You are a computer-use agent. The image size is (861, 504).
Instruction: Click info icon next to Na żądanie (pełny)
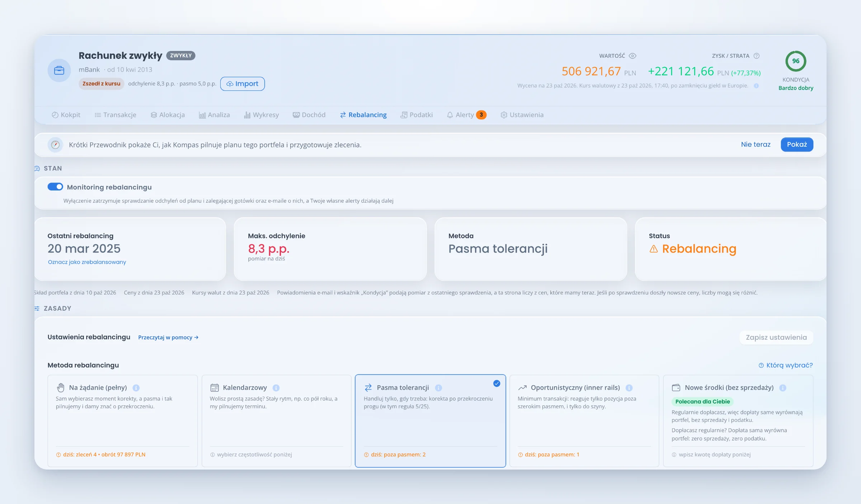point(136,388)
